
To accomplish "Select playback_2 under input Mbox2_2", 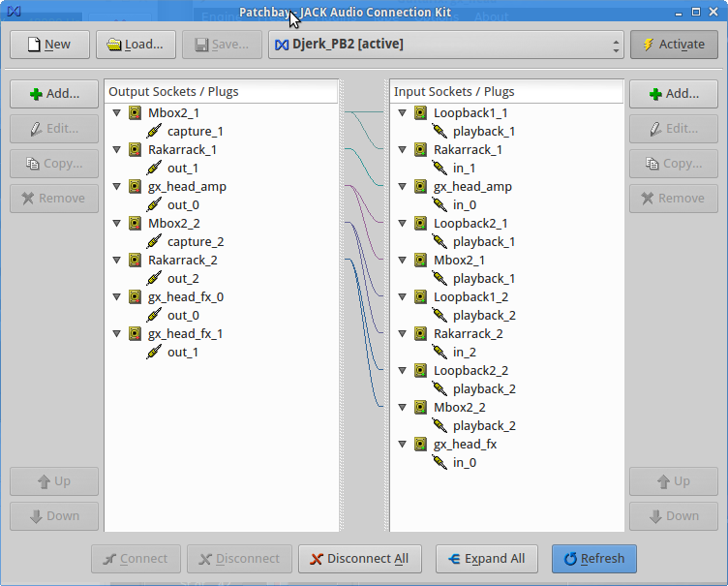I will point(484,425).
